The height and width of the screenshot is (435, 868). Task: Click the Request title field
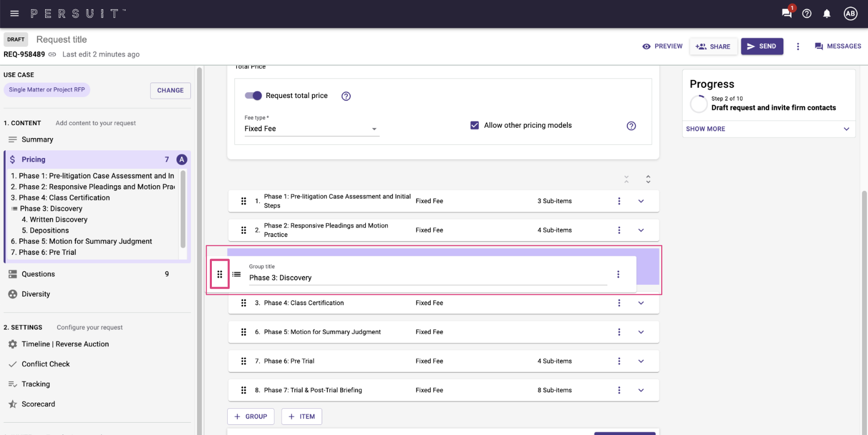(x=62, y=39)
